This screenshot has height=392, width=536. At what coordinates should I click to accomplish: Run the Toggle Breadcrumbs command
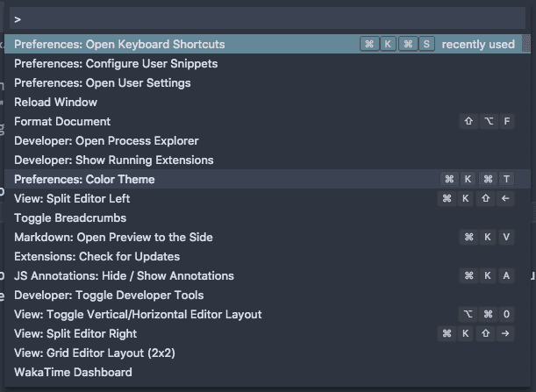point(70,218)
